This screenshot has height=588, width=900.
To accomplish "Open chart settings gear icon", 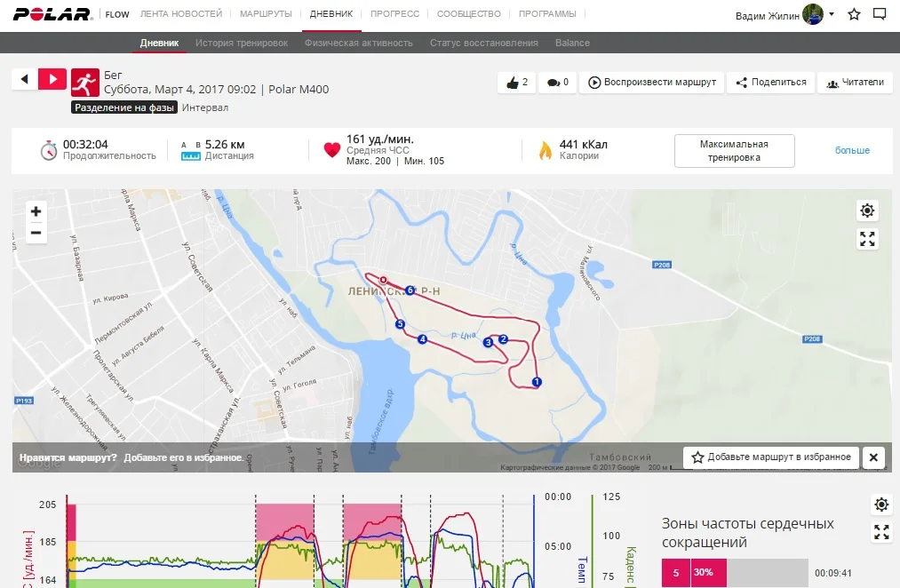I will click(881, 505).
